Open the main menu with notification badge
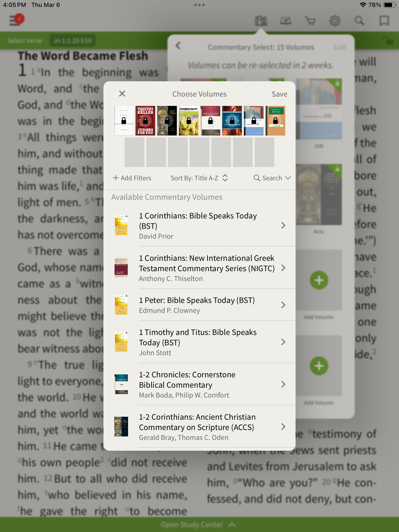Screen dimensions: 399x532 (17, 20)
